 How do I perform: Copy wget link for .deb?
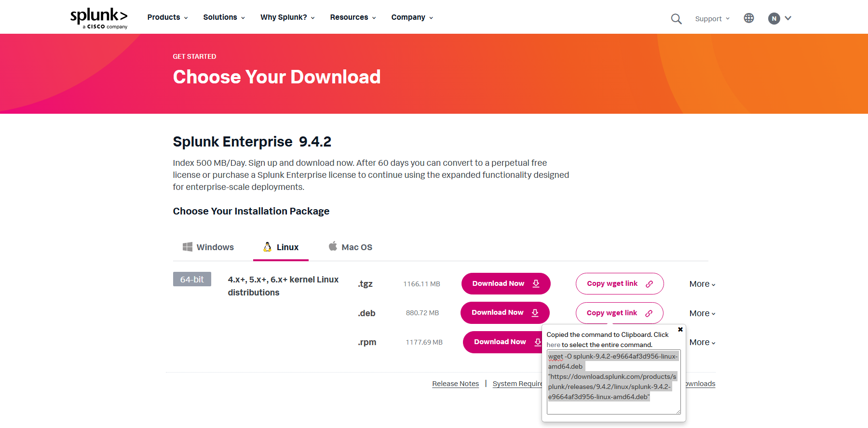point(619,313)
